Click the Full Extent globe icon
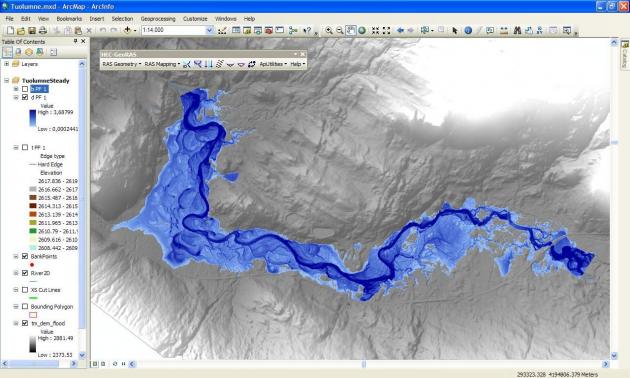Viewport: 630px width, 378px height. (x=362, y=31)
